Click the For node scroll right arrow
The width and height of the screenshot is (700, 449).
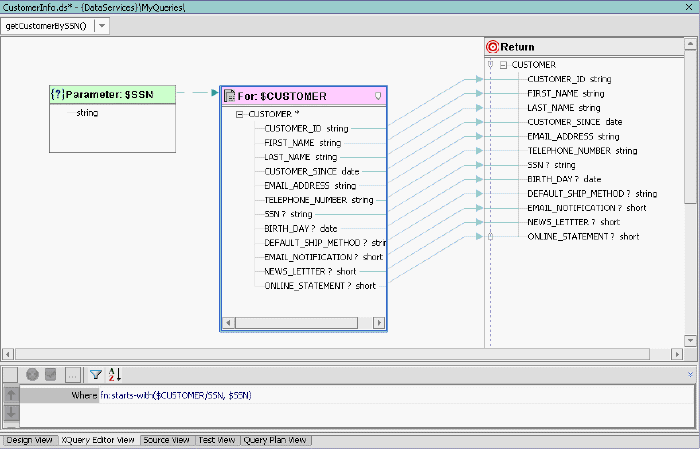[379, 323]
